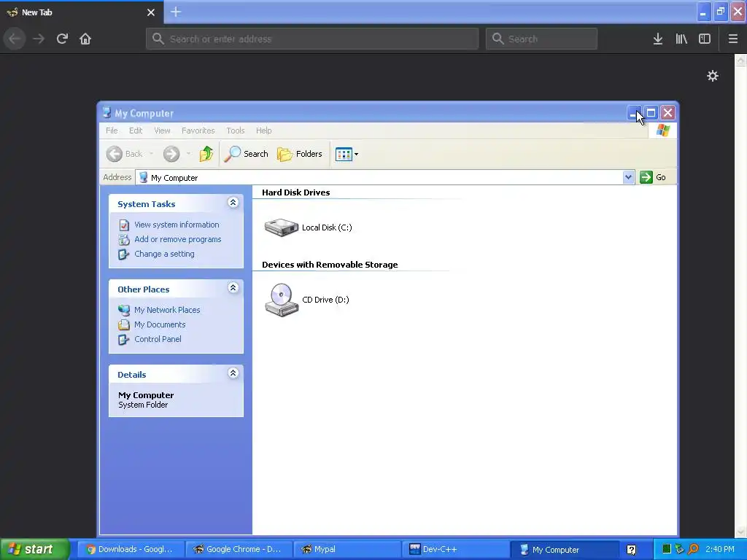The image size is (747, 560).
Task: Open the Back history dropdown arrow
Action: coord(151,154)
